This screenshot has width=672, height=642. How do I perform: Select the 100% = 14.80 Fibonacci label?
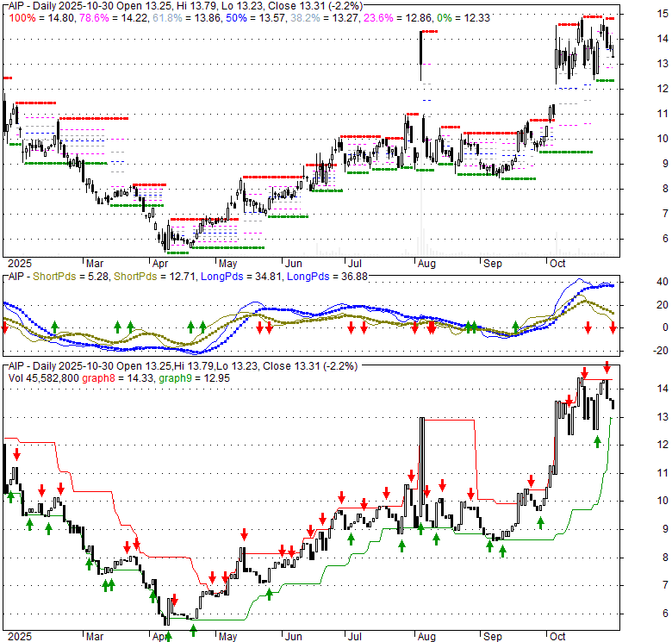(x=41, y=18)
